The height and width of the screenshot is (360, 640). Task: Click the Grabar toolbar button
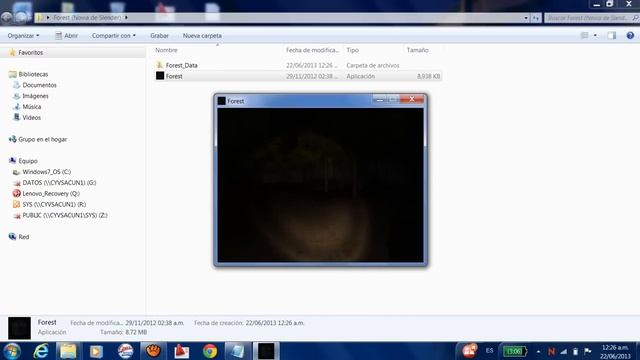(159, 36)
